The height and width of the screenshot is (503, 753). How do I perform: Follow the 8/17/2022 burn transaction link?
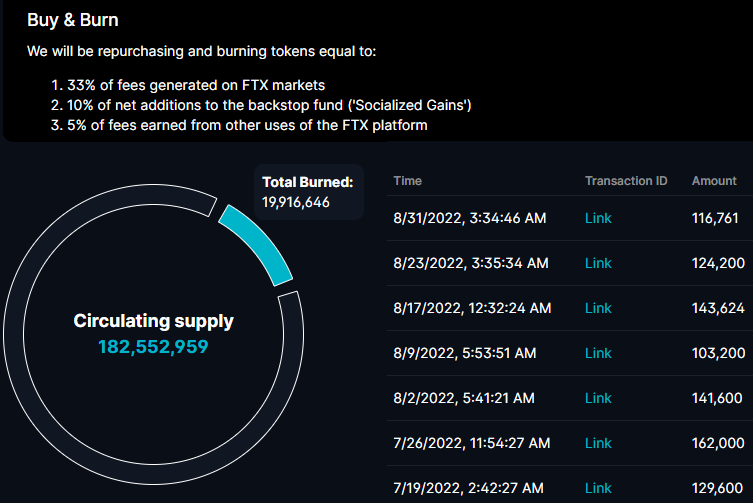pyautogui.click(x=598, y=308)
